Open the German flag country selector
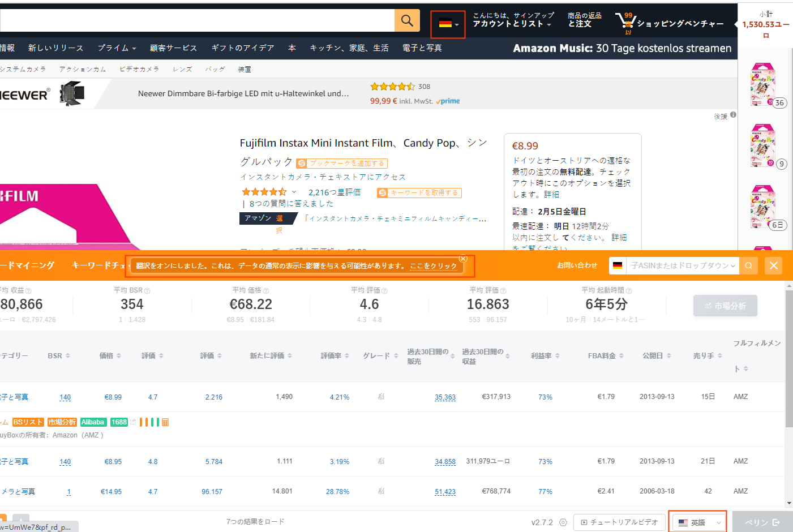This screenshot has height=532, width=793. coord(448,24)
